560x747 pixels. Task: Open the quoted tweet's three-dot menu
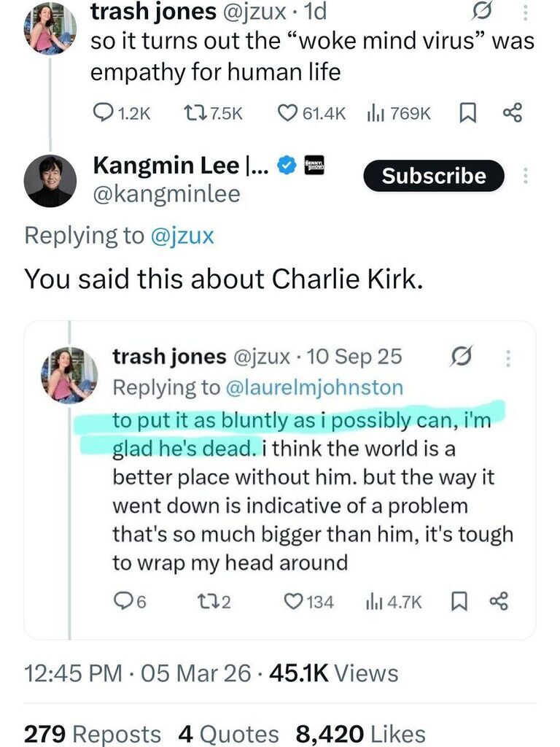508,357
